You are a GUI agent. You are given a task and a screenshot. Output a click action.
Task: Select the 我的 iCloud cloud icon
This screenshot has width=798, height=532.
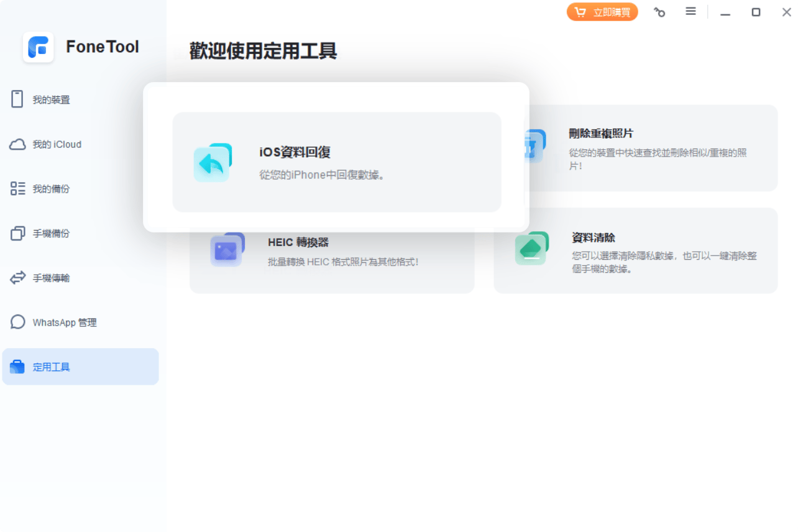(17, 145)
